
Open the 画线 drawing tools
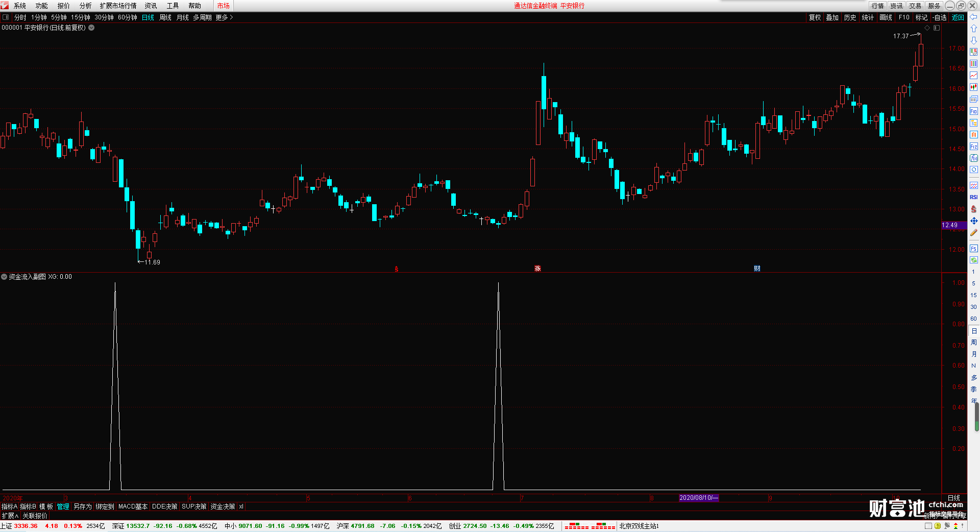tap(886, 17)
